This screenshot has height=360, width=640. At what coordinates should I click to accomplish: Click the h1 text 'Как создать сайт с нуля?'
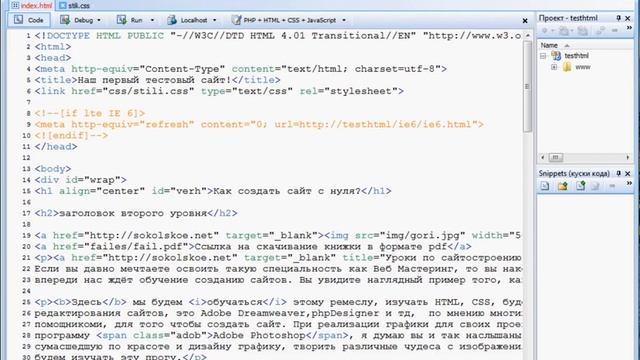pos(287,191)
